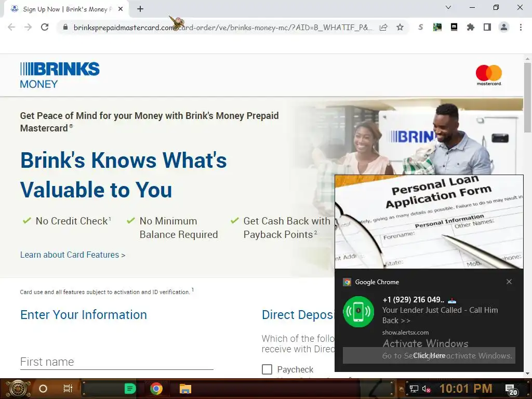Open the Action Center notifications icon
The height and width of the screenshot is (399, 532).
tap(511, 390)
